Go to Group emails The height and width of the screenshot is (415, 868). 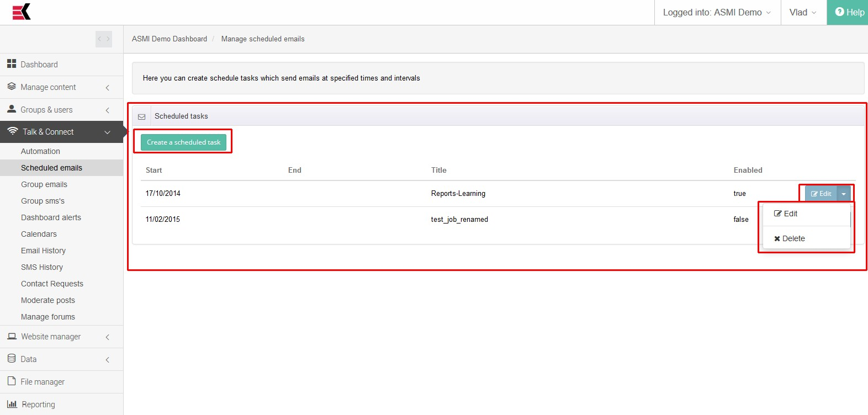[44, 184]
